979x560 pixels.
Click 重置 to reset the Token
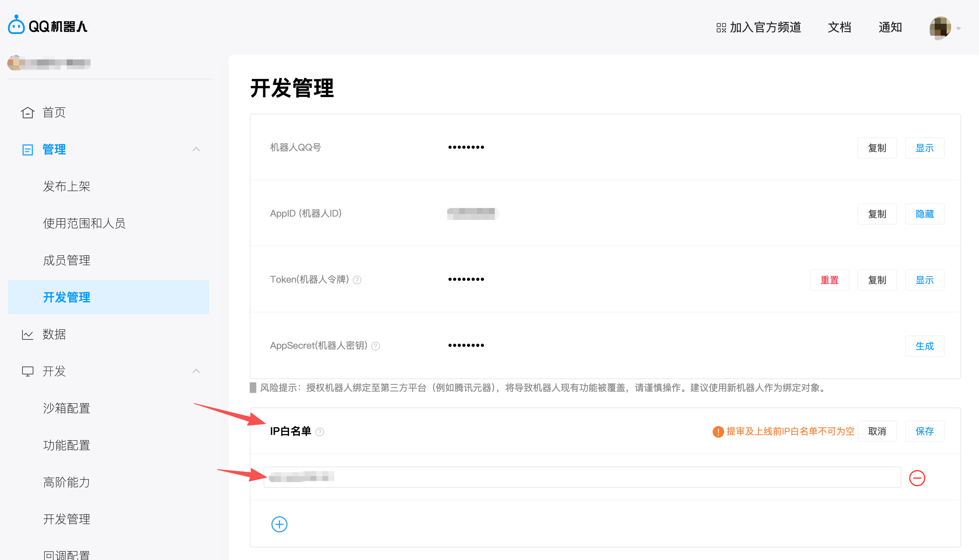(x=830, y=280)
